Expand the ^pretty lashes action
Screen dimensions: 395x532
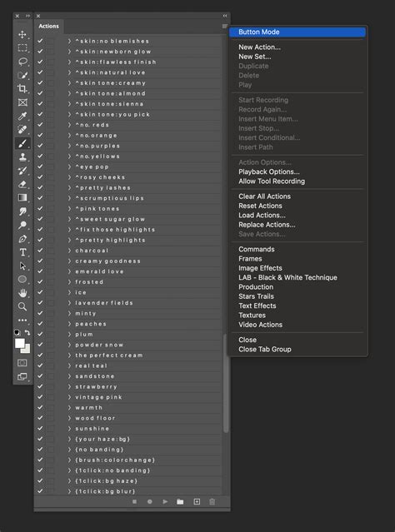70,187
